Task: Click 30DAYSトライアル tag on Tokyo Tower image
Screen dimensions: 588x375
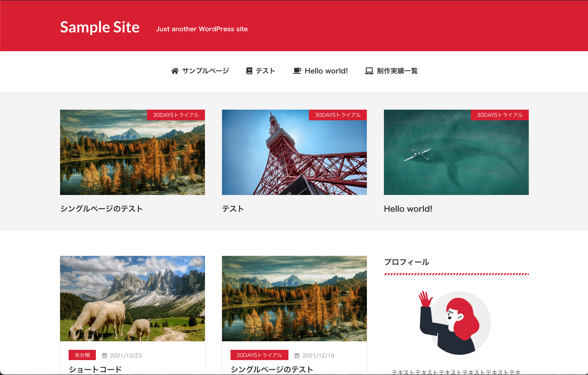Action: point(337,115)
